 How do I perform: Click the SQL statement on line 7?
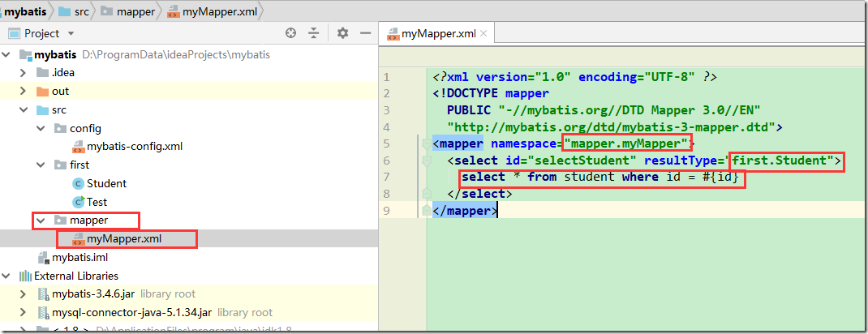(x=600, y=177)
